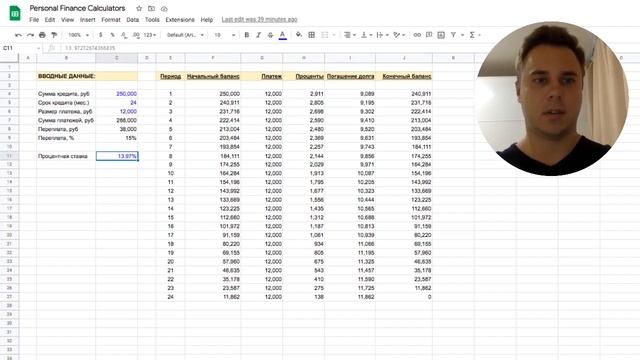Open the View menu
Viewport: 640px width, 360px height.
coord(67,20)
